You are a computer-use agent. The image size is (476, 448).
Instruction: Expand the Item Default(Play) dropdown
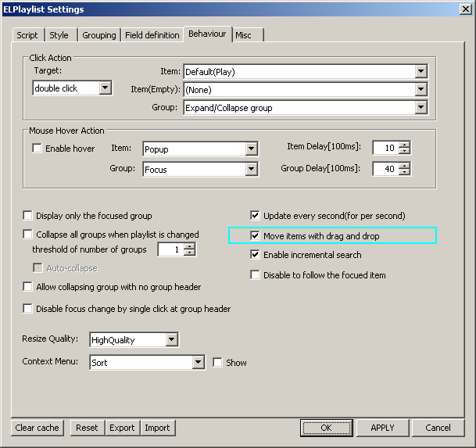point(421,72)
